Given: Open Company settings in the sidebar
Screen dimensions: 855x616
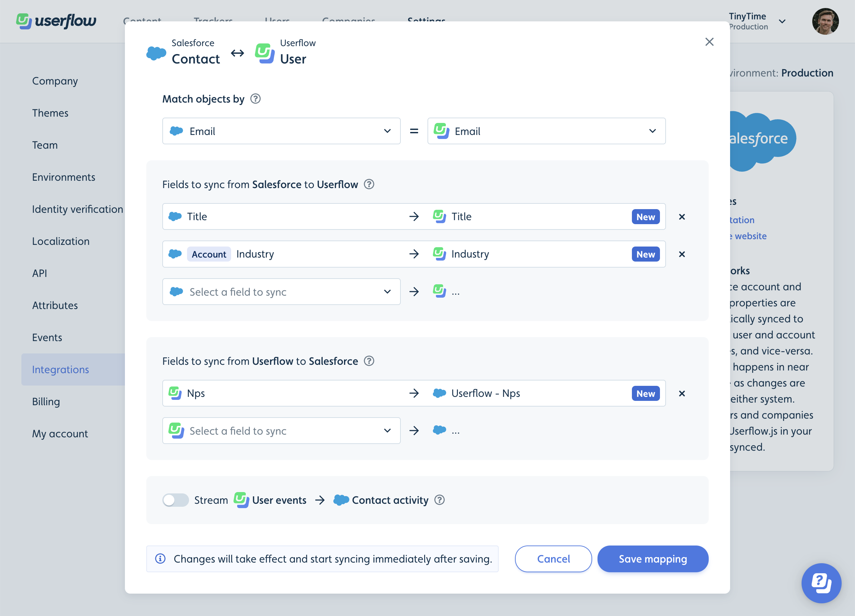Looking at the screenshot, I should coord(55,81).
